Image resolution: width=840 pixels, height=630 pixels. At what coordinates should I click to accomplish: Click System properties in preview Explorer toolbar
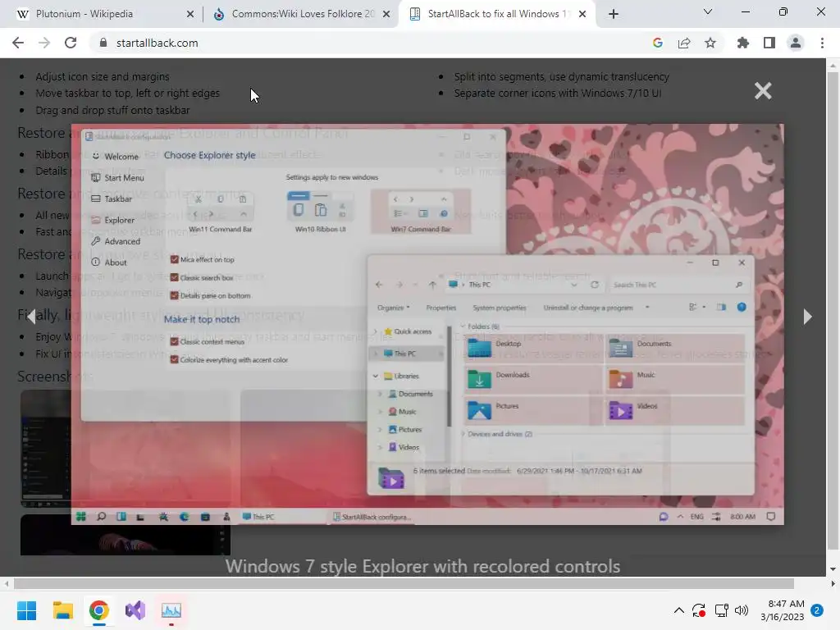click(500, 308)
